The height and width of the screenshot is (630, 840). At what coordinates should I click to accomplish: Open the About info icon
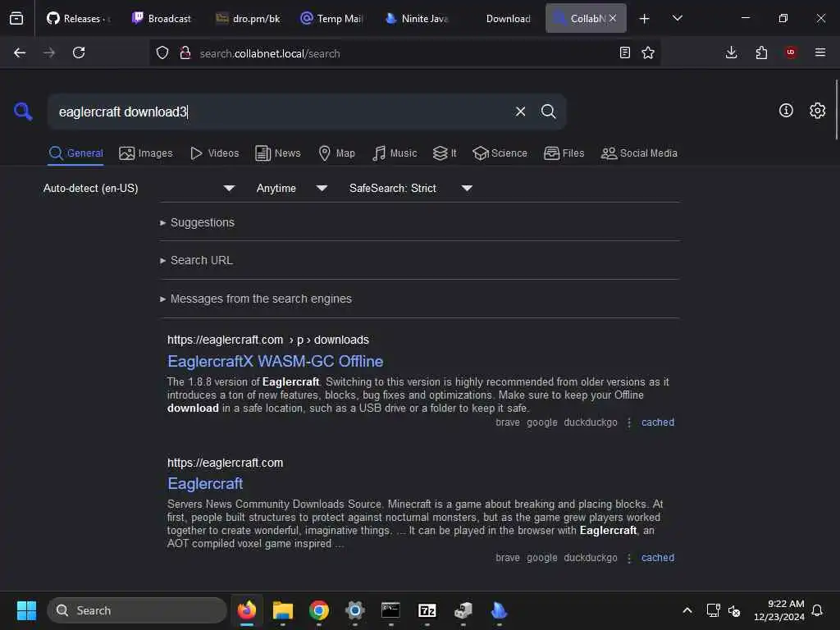[785, 111]
